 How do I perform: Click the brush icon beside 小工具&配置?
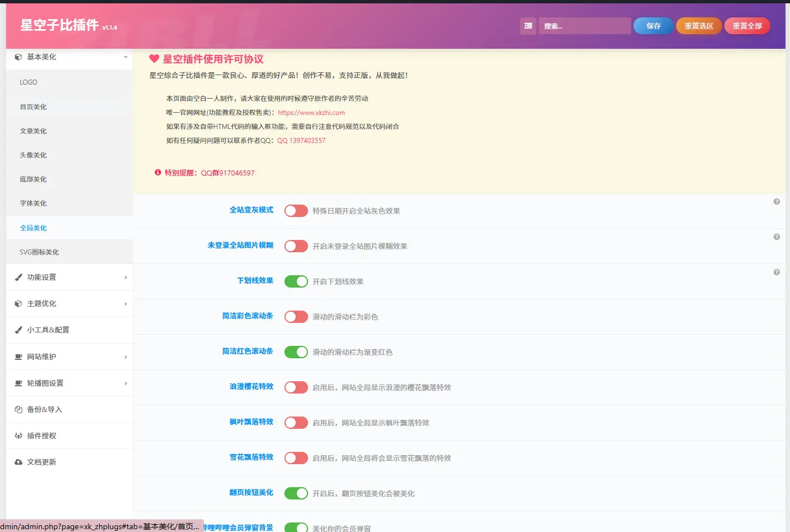pyautogui.click(x=18, y=330)
